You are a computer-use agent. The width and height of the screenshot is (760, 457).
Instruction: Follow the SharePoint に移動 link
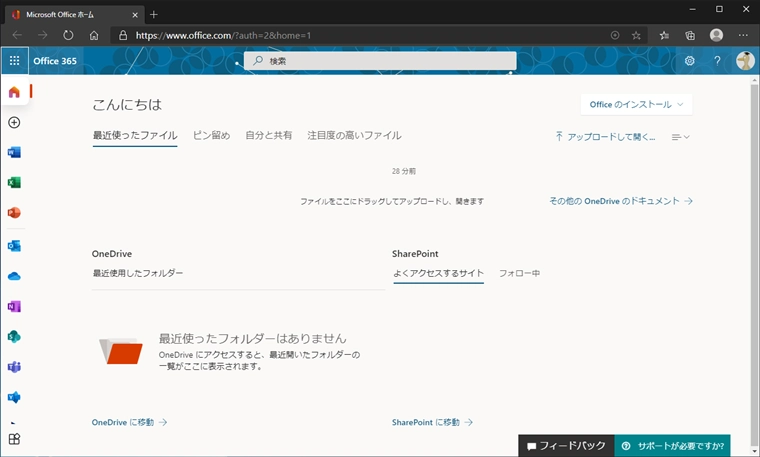point(432,422)
